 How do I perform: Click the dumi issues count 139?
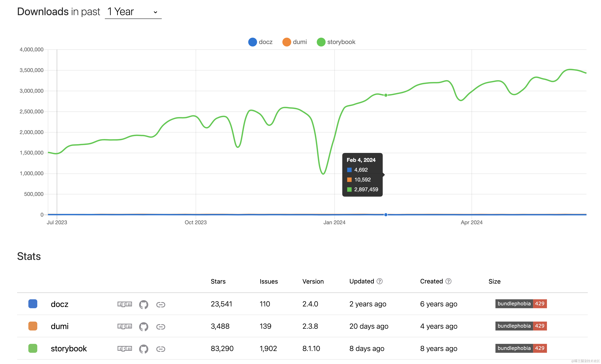point(265,326)
